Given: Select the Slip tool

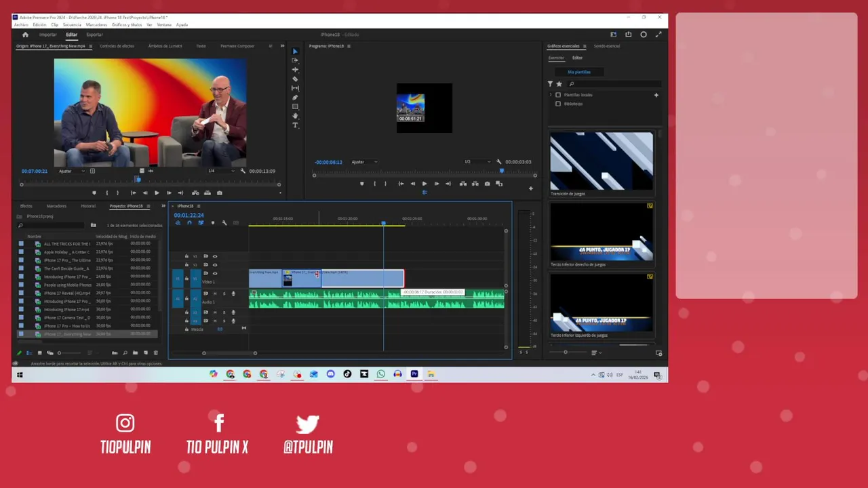Looking at the screenshot, I should tap(295, 88).
